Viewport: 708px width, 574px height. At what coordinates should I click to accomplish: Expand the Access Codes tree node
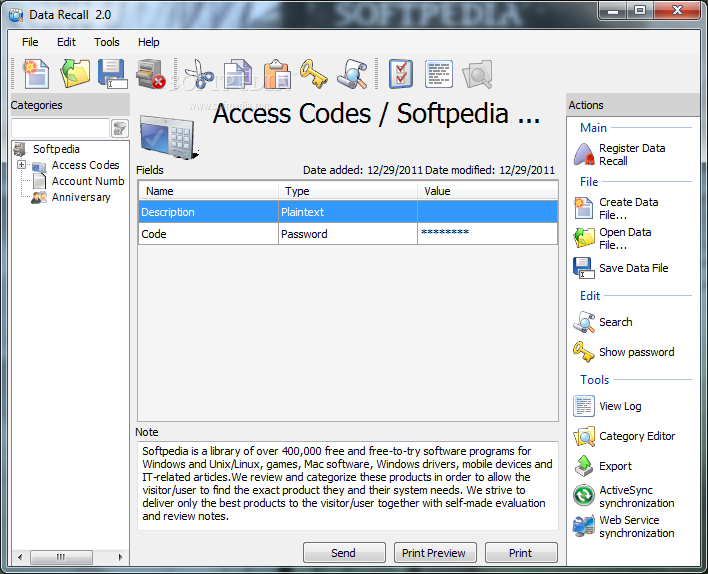pos(21,164)
